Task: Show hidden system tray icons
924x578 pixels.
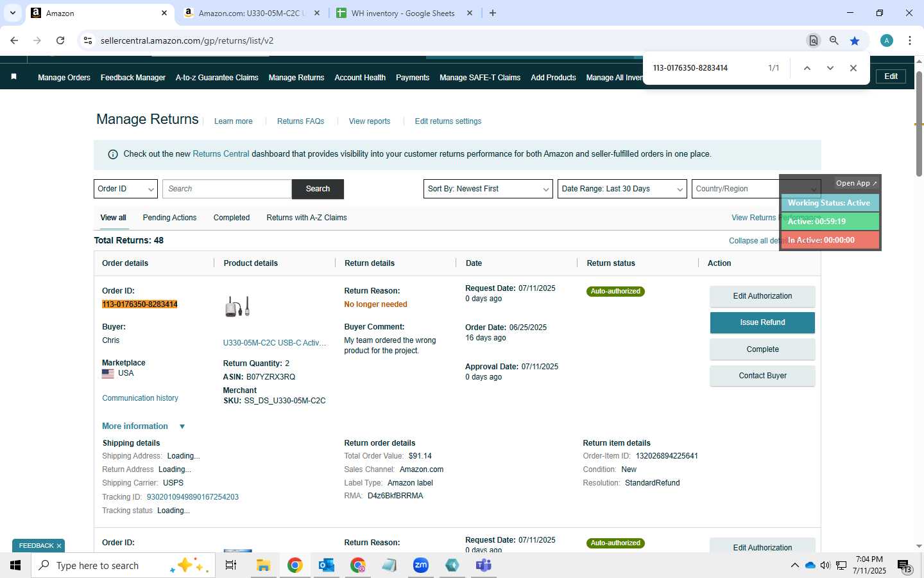Action: [x=795, y=565]
